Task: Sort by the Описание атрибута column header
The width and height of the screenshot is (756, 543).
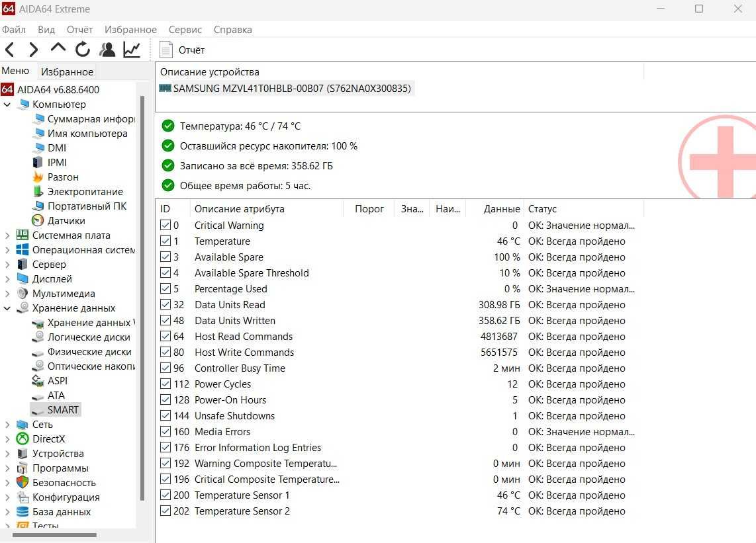Action: coord(267,208)
